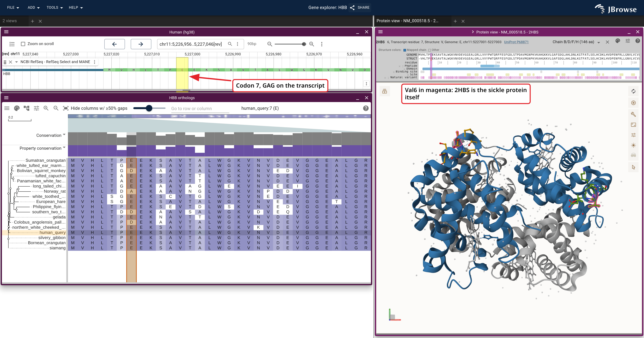Toggle the selection mode cursor in the structure viewer
Viewport: 644px width, 338px height.
pos(633,167)
